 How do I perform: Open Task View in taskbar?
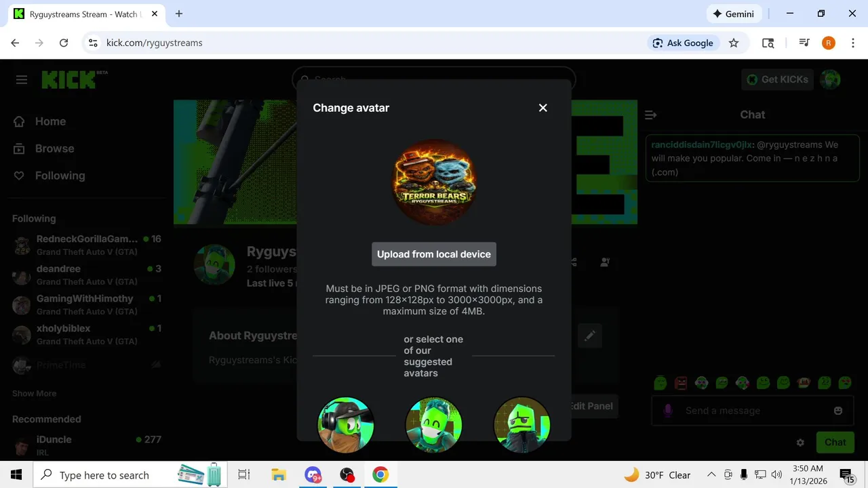pyautogui.click(x=244, y=475)
